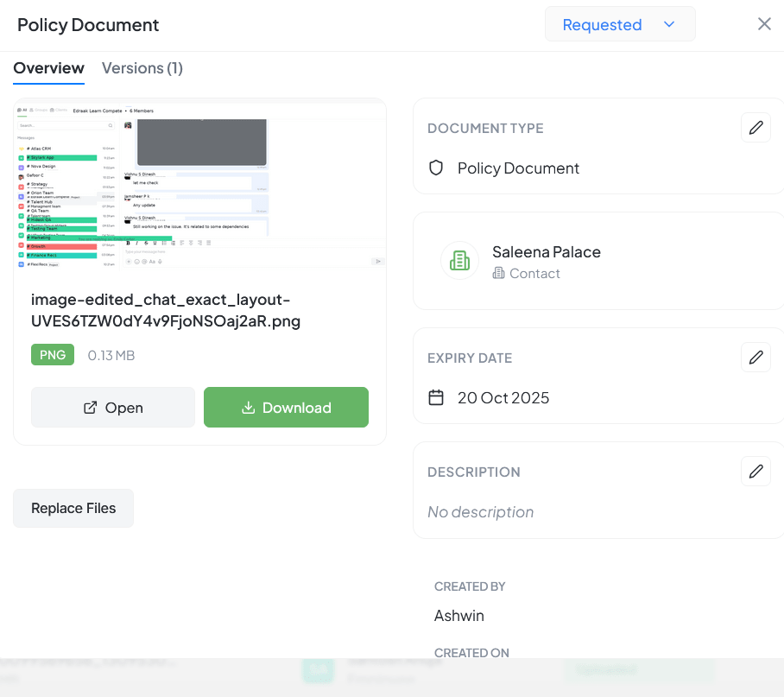Click the calendar icon next to expiry date
This screenshot has width=784, height=697.
(x=436, y=397)
